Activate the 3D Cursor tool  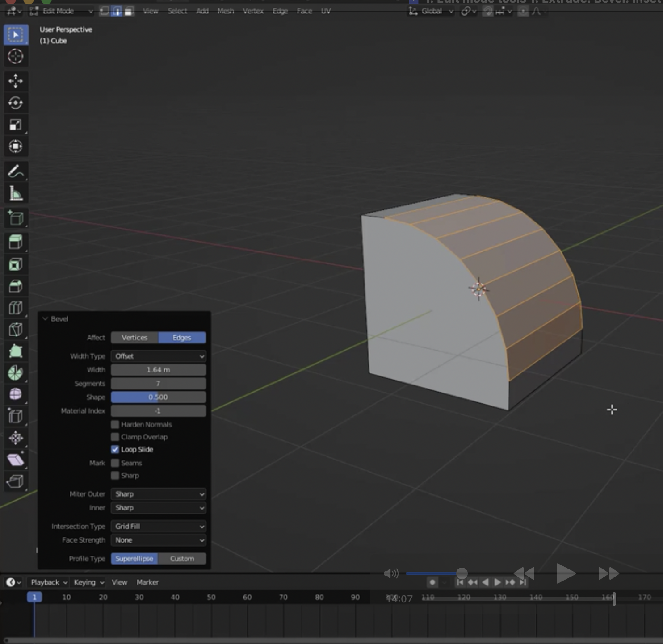click(x=16, y=56)
